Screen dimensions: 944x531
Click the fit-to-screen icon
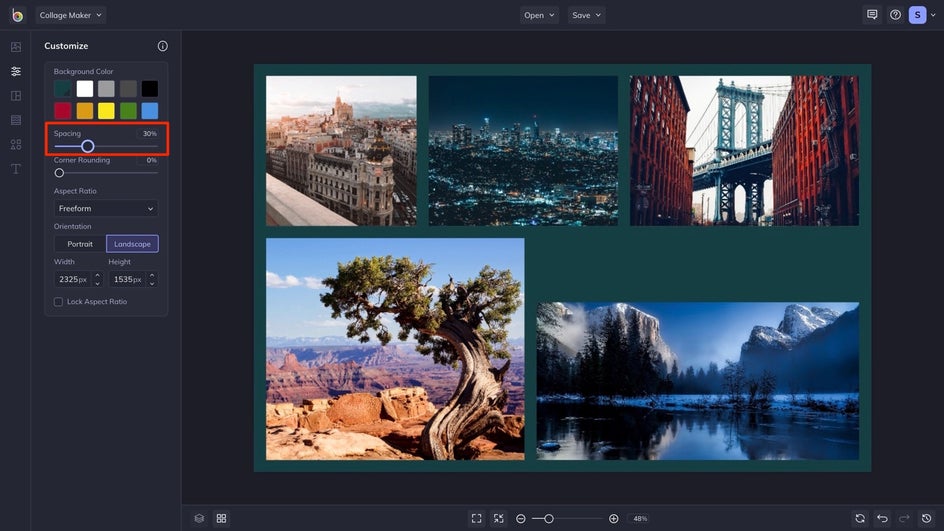point(476,518)
